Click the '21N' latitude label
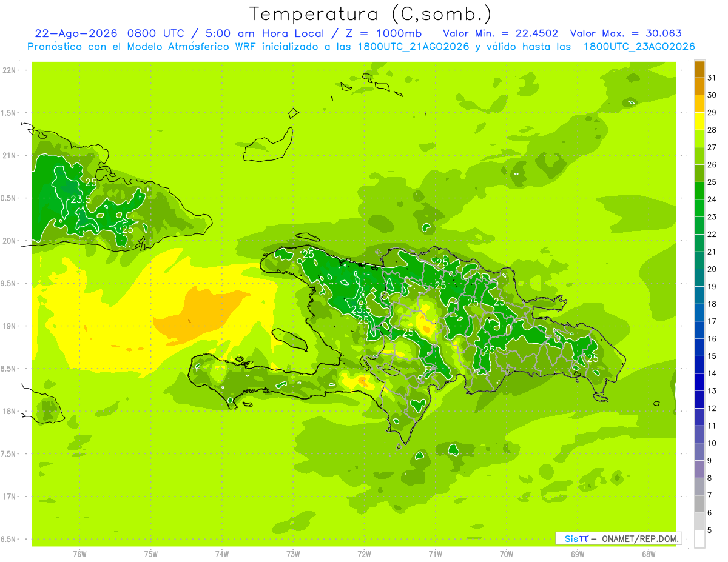Screen dimensions: 728x562 10,155
